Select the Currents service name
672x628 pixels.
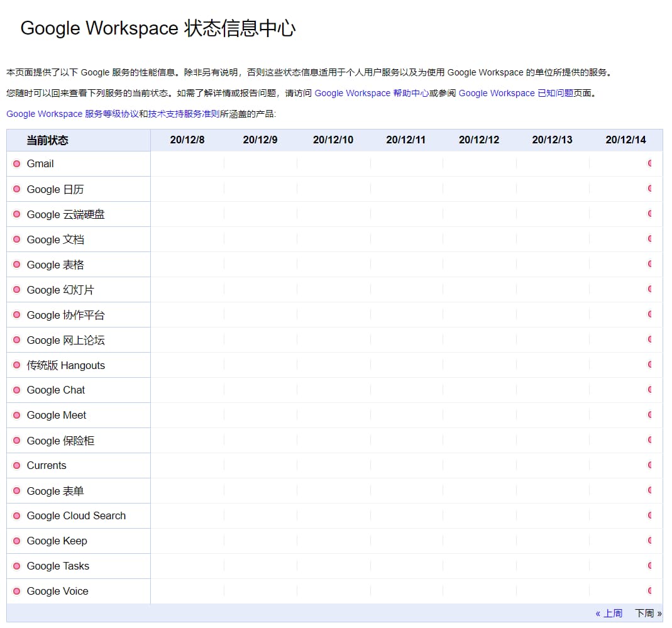47,466
